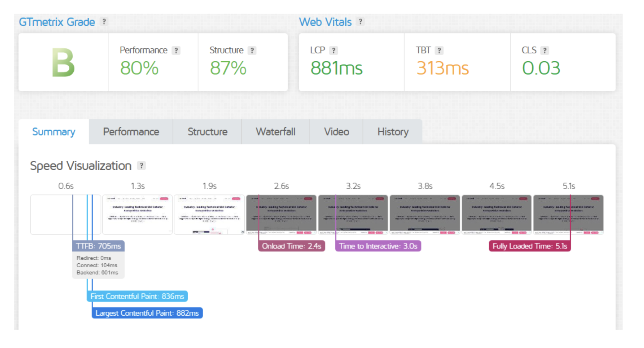Show help for Performance score
644x348 pixels.
(x=176, y=51)
